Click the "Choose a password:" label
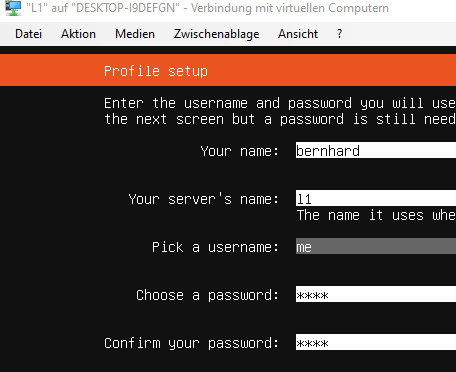The image size is (456, 372). point(207,295)
